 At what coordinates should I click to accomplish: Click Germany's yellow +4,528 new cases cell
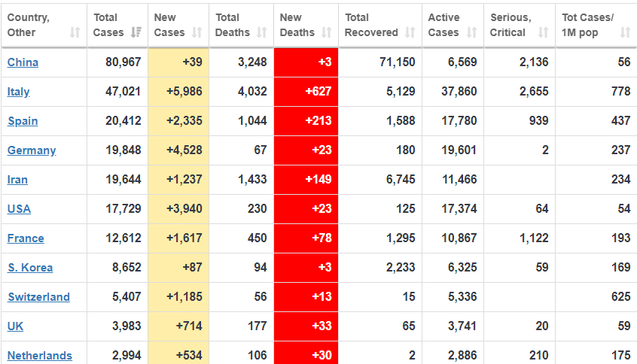coord(178,150)
